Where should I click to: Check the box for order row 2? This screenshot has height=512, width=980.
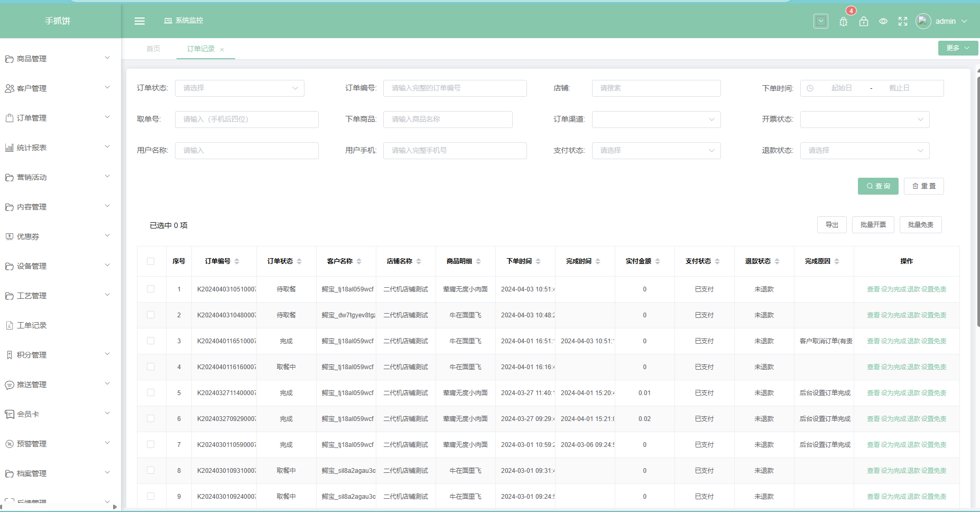151,315
